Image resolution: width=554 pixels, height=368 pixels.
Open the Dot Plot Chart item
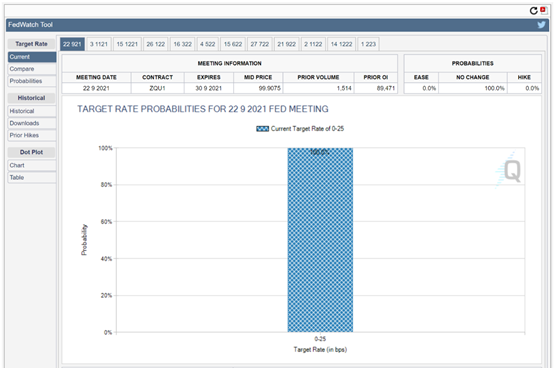tap(32, 165)
